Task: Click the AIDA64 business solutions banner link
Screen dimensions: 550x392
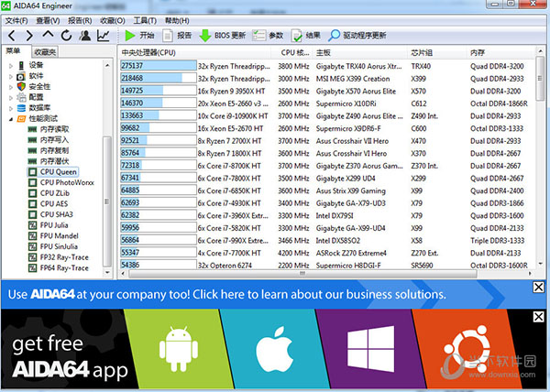Action: pos(227,294)
